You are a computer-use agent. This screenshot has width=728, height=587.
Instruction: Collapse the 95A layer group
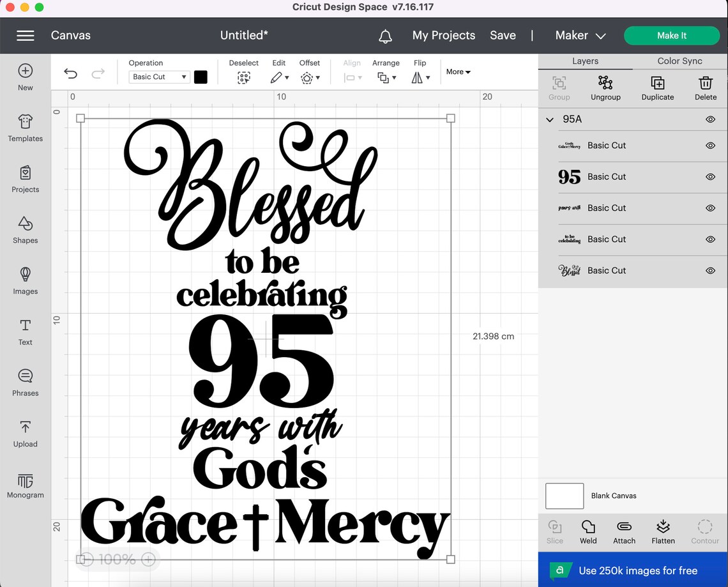pos(549,119)
